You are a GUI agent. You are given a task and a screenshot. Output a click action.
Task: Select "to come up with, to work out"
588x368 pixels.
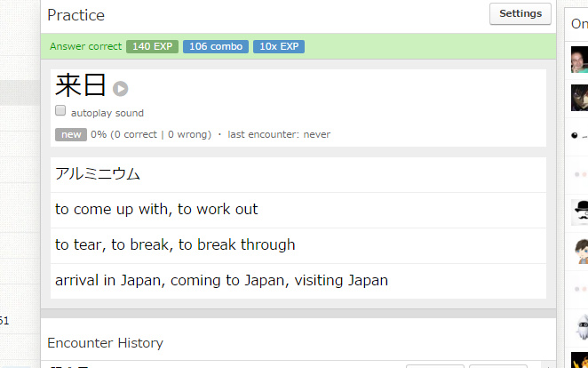(x=156, y=210)
